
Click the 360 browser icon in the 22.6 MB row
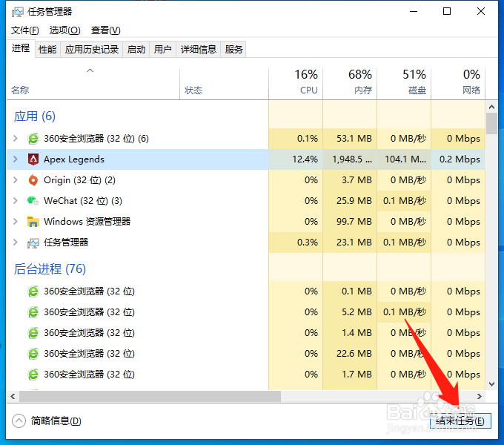click(33, 354)
